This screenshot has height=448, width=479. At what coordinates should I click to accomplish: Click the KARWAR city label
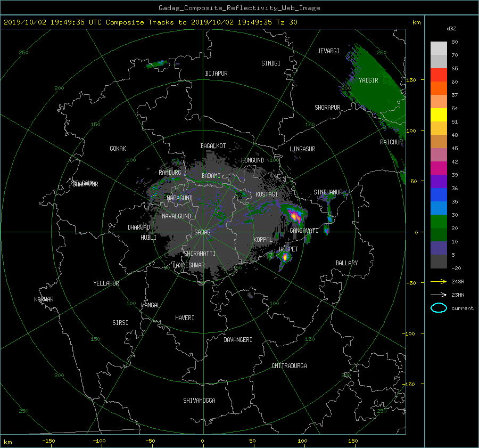click(x=44, y=299)
